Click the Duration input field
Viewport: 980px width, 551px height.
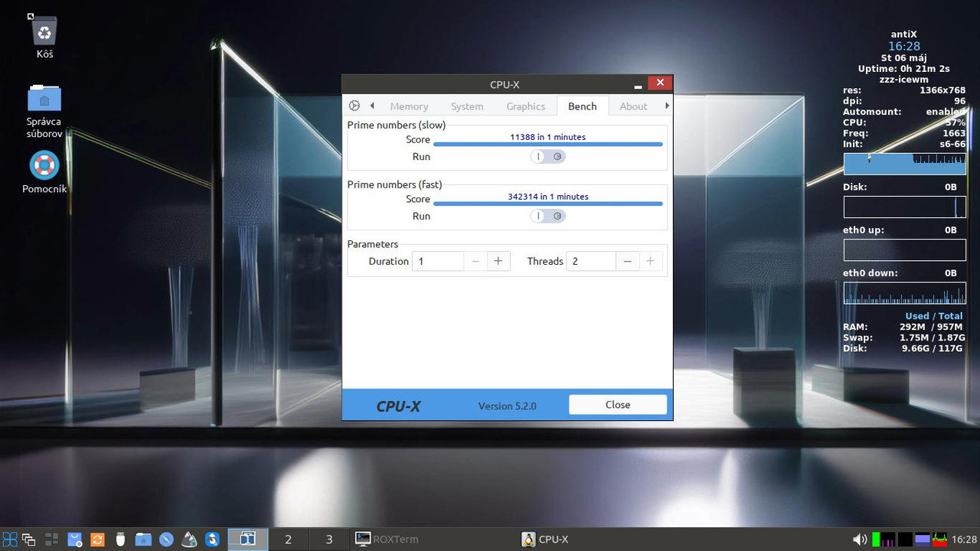[437, 261]
